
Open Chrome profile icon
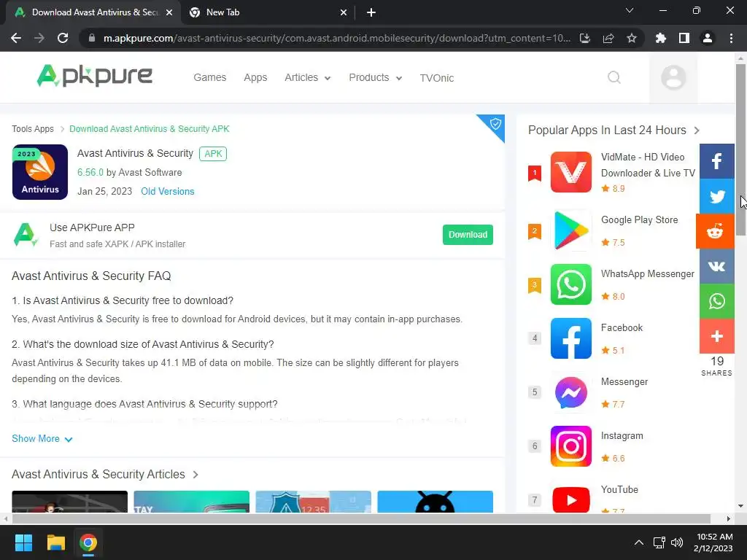pyautogui.click(x=708, y=38)
